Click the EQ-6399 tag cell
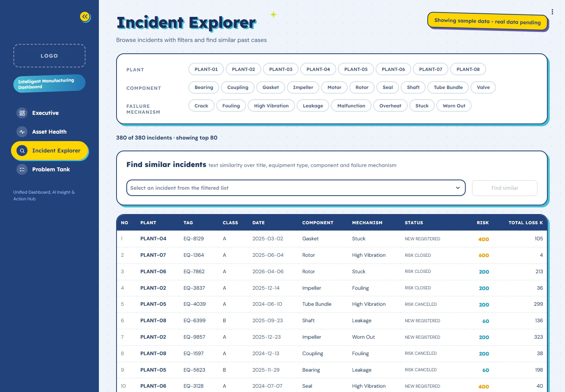This screenshot has height=392, width=565. (195, 321)
